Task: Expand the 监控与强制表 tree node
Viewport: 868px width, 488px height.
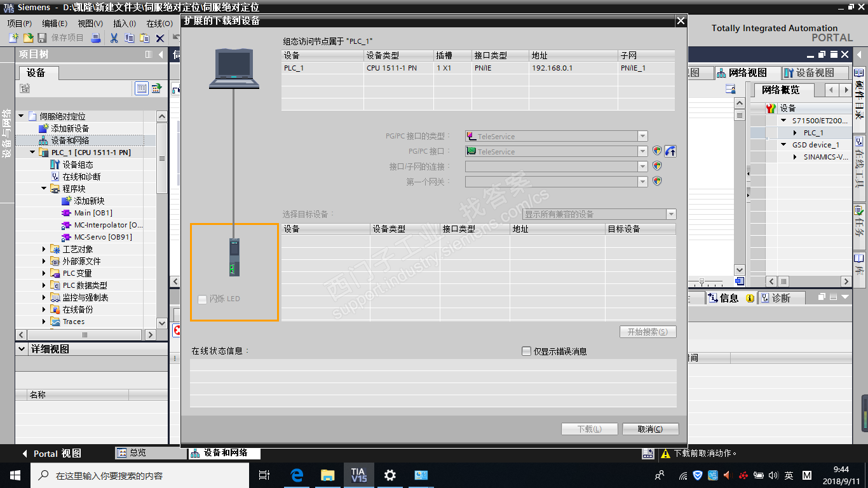Action: (x=44, y=297)
